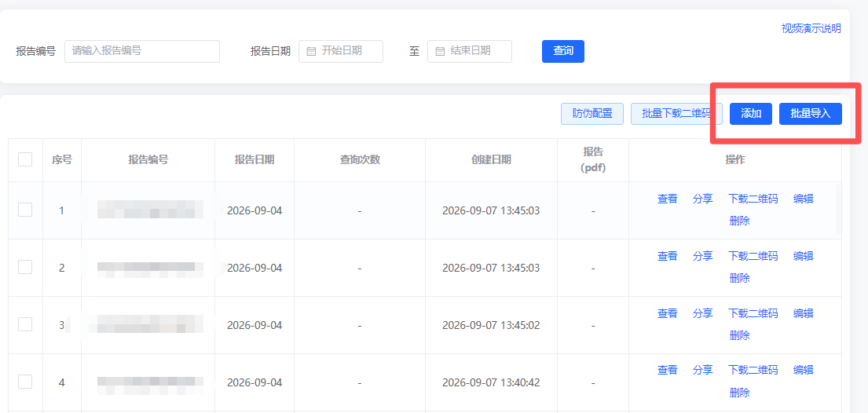Click 查看 for row 1
The height and width of the screenshot is (413, 868).
point(667,199)
